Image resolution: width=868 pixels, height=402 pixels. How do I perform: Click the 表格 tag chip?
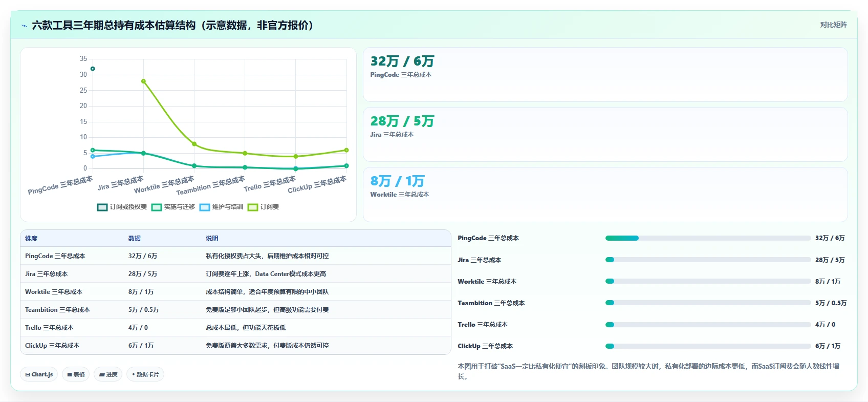[76, 374]
